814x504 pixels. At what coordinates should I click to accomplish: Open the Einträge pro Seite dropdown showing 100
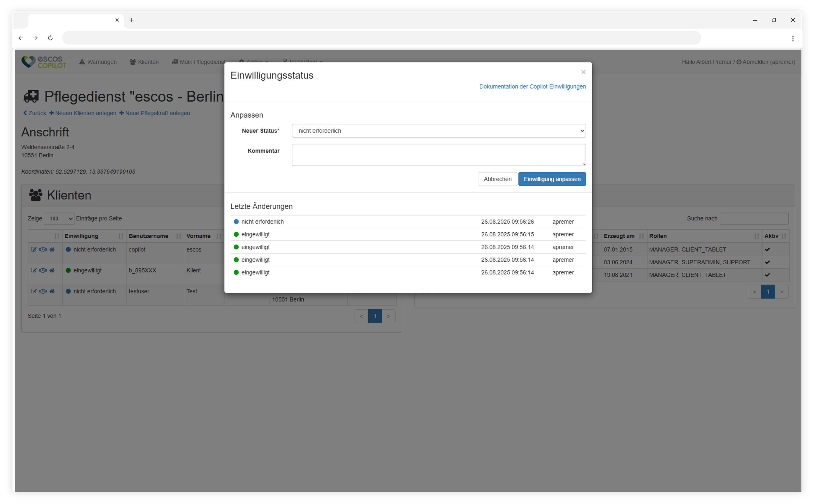[x=59, y=219]
